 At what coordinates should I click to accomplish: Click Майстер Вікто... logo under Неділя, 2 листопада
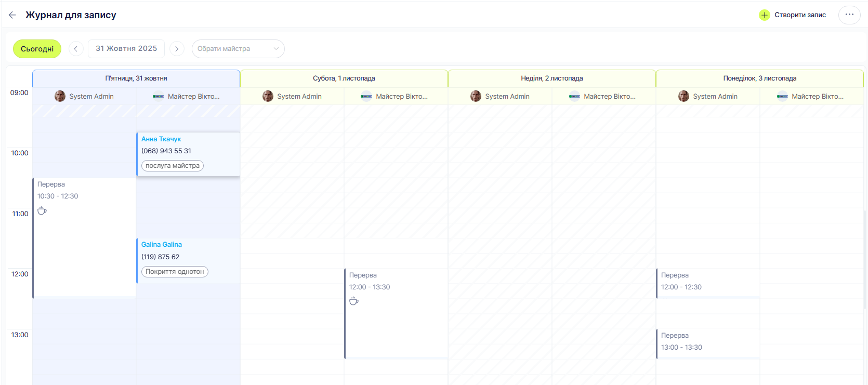click(574, 96)
